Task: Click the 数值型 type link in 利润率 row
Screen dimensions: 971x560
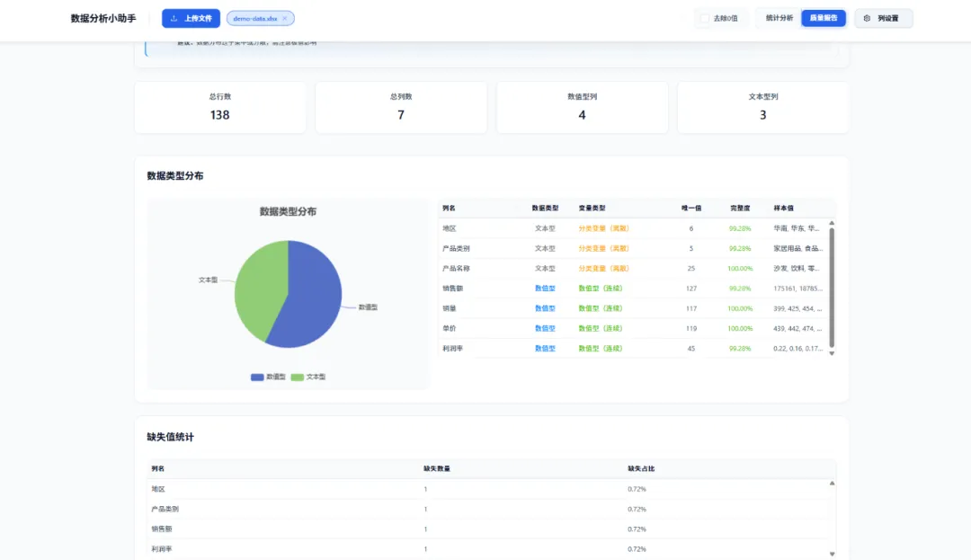Action: coord(545,349)
